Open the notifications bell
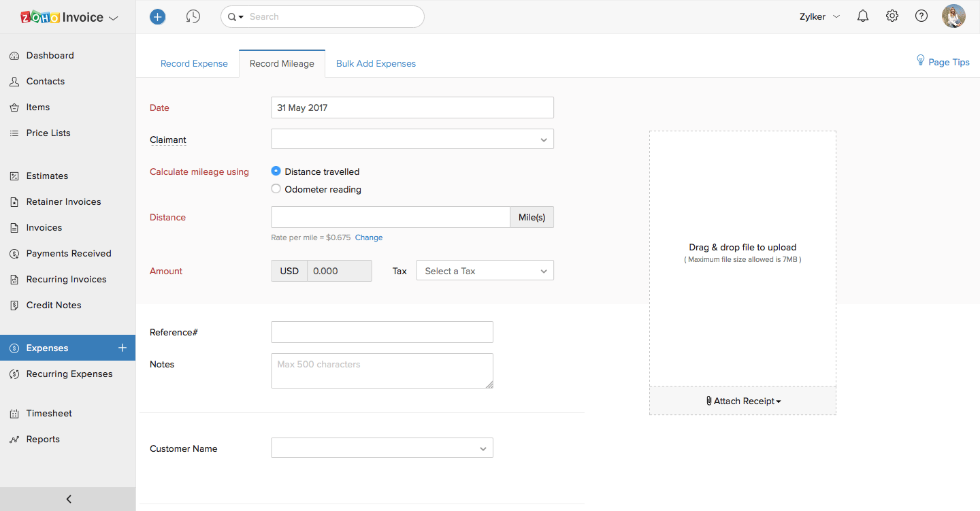Image resolution: width=980 pixels, height=511 pixels. (x=863, y=16)
